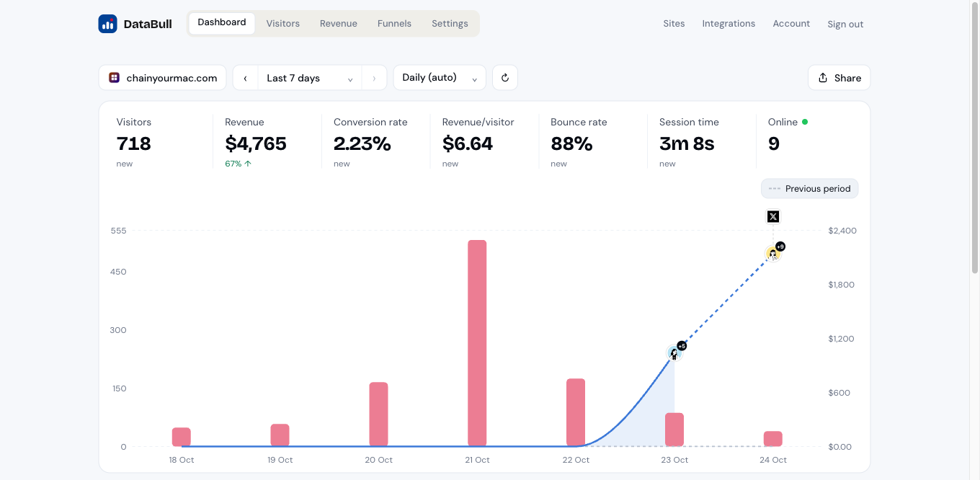
Task: Go to the next date period arrow
Action: click(374, 78)
